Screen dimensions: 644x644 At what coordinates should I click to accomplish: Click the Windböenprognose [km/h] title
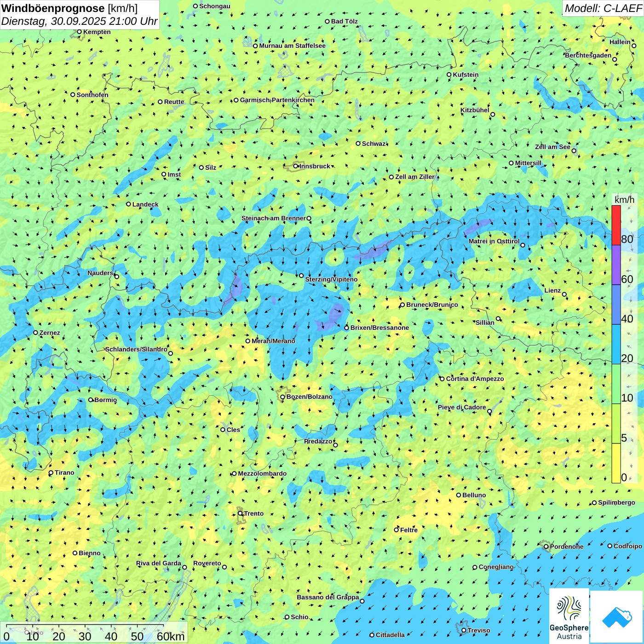(x=70, y=8)
